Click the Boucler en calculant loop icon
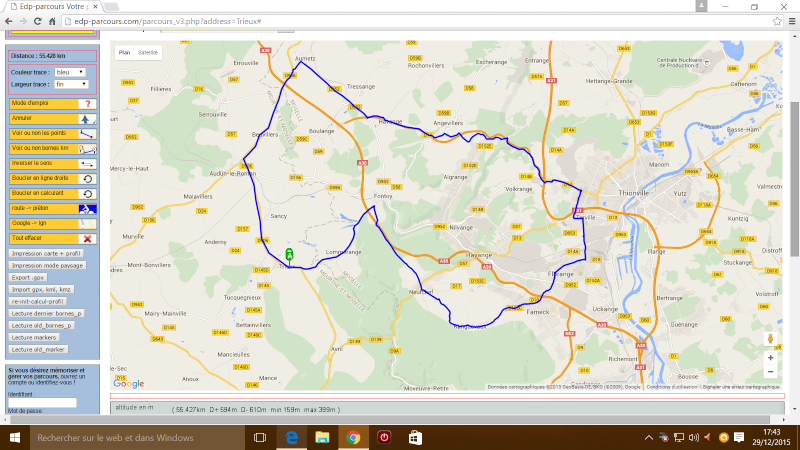This screenshot has width=800, height=450. click(x=87, y=194)
